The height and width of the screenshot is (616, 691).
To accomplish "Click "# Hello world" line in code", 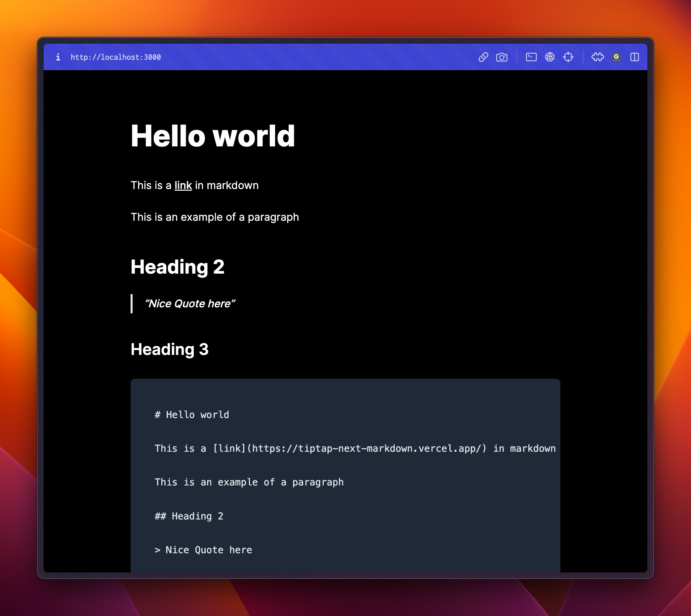I will [192, 415].
